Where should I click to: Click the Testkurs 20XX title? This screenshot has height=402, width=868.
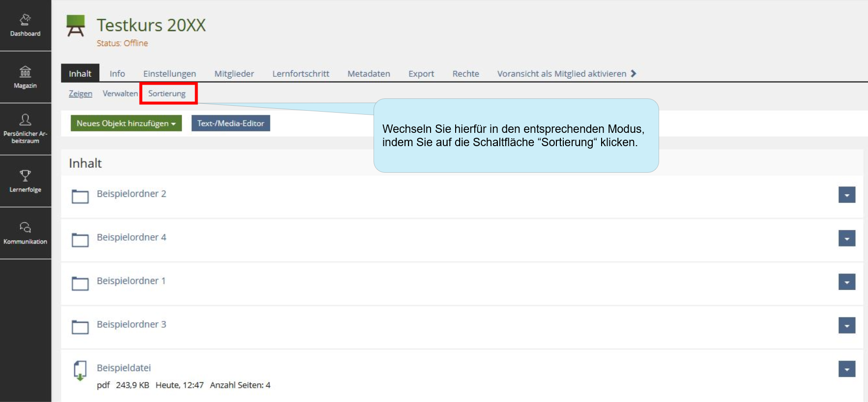(151, 25)
